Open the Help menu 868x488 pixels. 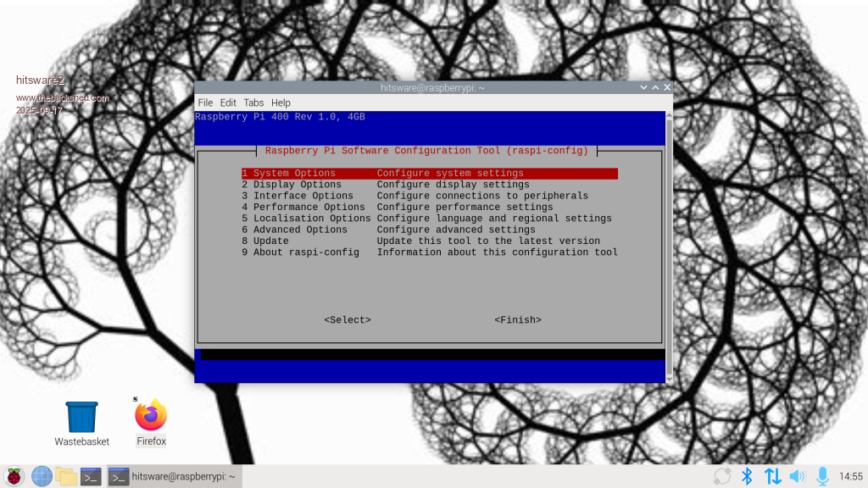pos(281,103)
